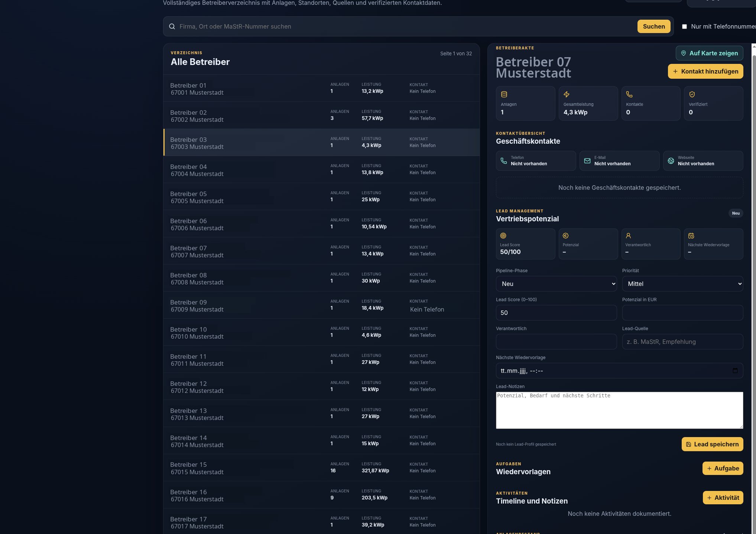Click the Lead Score target icon

pyautogui.click(x=503, y=235)
